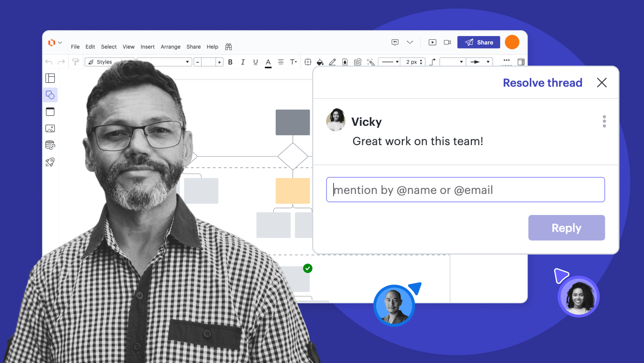Image resolution: width=644 pixels, height=363 pixels.
Task: Click the fill color paint bucket icon
Action: pyautogui.click(x=320, y=62)
